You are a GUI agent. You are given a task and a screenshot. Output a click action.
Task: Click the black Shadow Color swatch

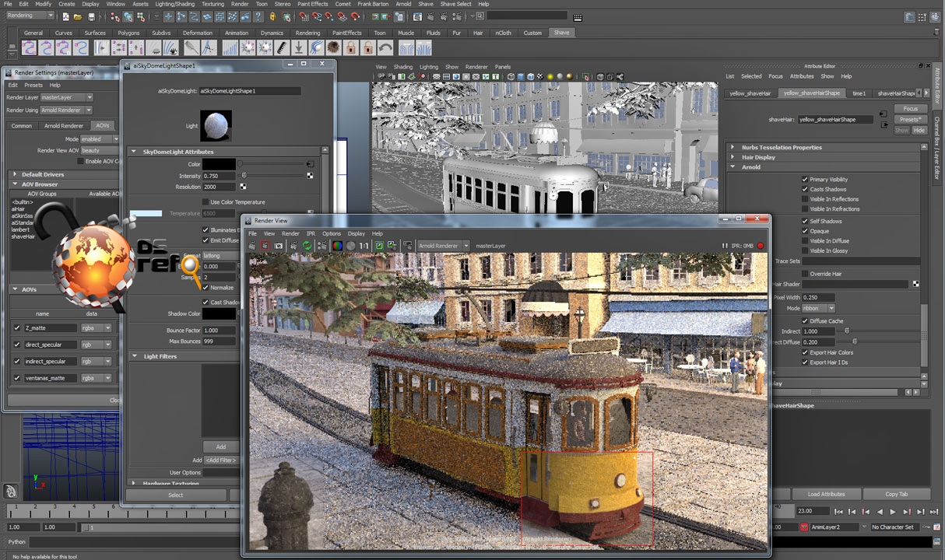pyautogui.click(x=220, y=313)
